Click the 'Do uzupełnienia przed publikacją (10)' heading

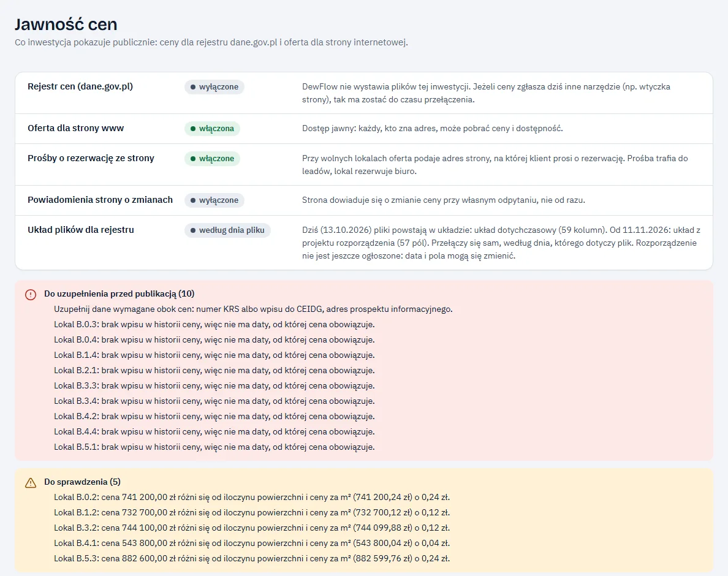pos(119,294)
